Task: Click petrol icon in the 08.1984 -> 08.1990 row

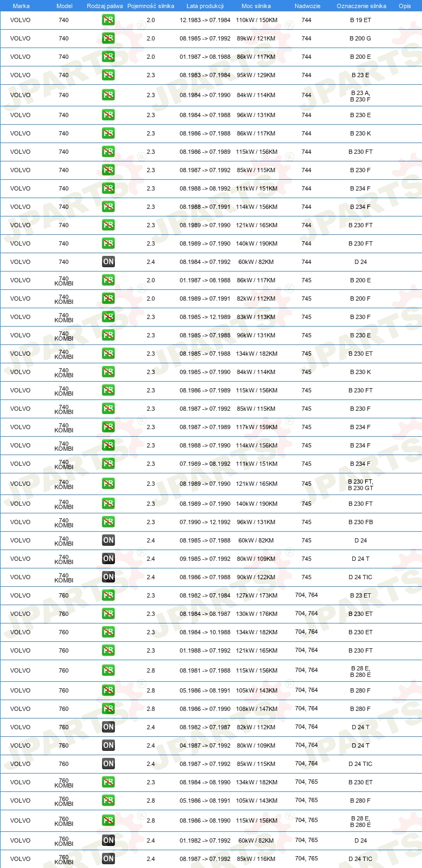Action: click(x=108, y=782)
